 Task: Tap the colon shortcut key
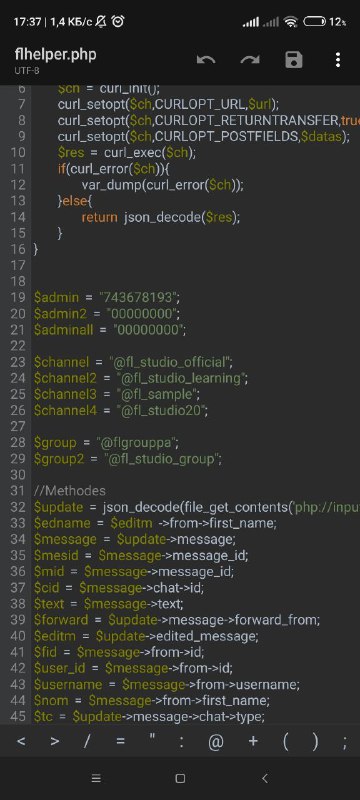point(182,741)
